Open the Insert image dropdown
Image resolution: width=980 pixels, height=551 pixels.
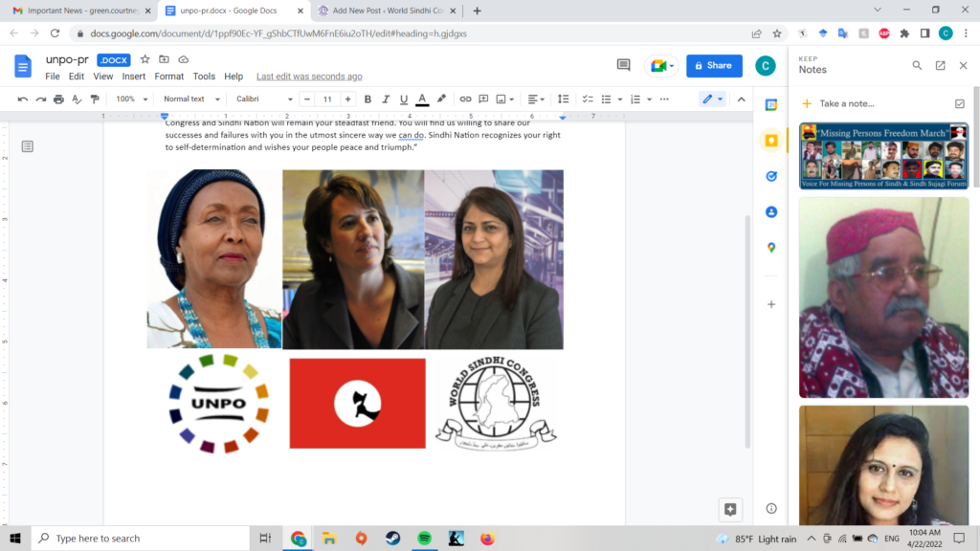pos(505,99)
